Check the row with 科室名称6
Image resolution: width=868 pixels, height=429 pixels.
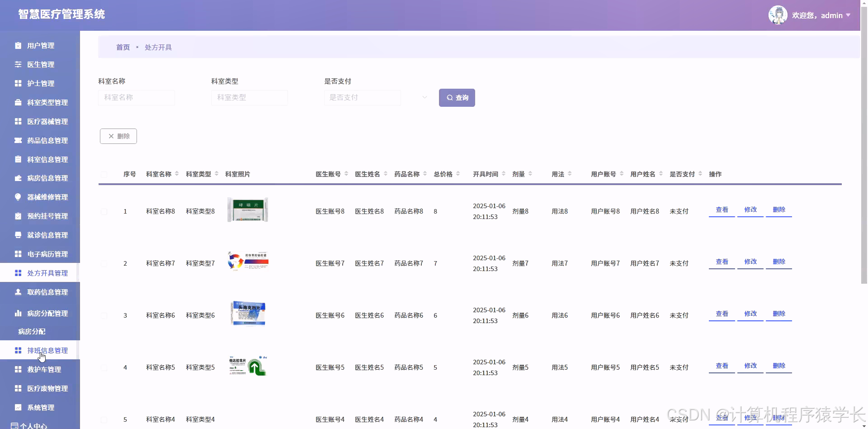(104, 316)
